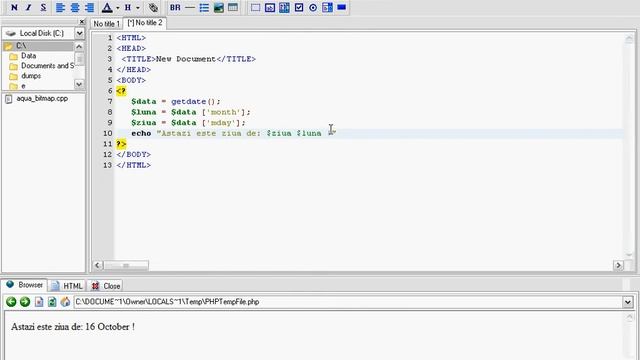
Task: Insert a bulleted list
Action: click(x=204, y=7)
